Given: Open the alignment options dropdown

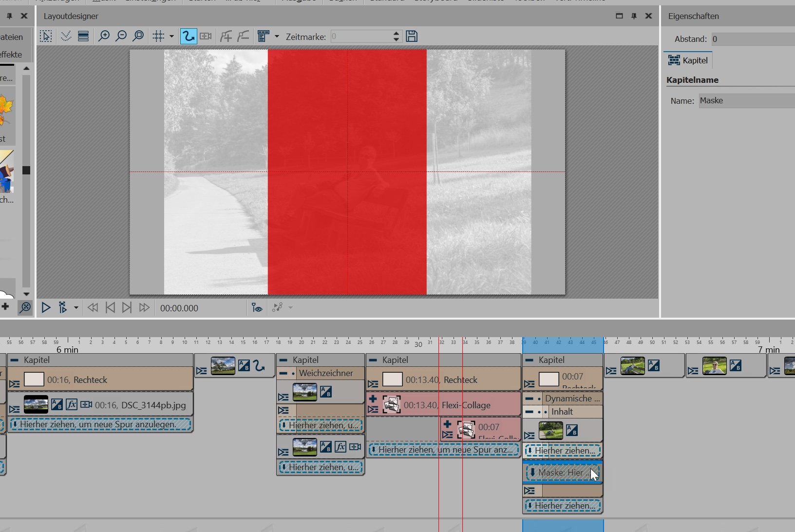Looking at the screenshot, I should coord(277,37).
